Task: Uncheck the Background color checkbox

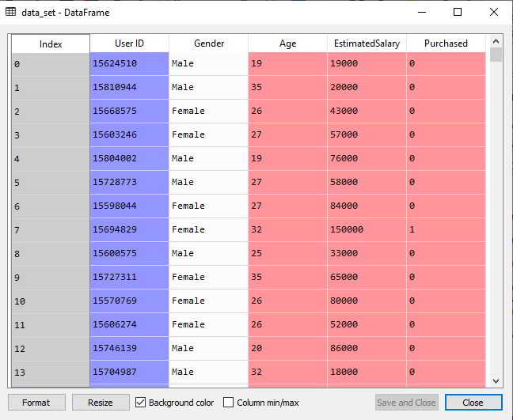Action: tap(142, 403)
